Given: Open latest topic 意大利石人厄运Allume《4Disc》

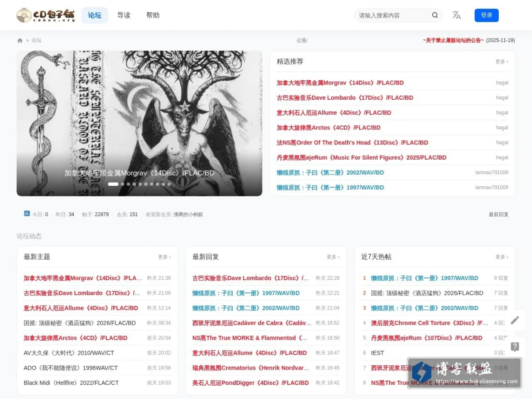Looking at the screenshot, I should coord(81,308).
